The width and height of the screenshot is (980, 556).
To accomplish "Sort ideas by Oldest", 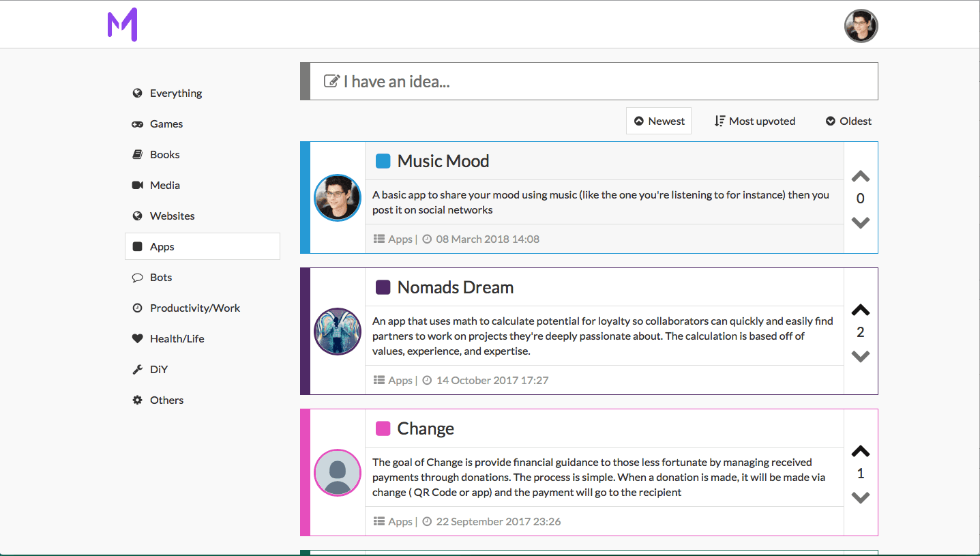I will pos(848,121).
